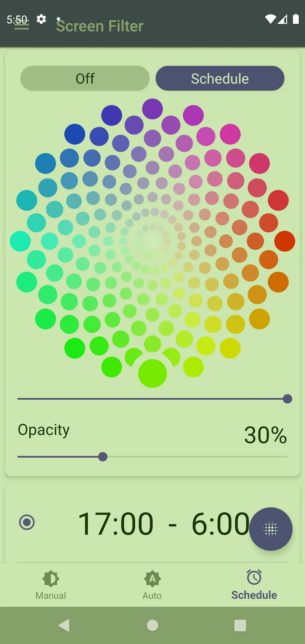Tap the 30% opacity value text
Image resolution: width=305 pixels, height=644 pixels.
(x=265, y=435)
